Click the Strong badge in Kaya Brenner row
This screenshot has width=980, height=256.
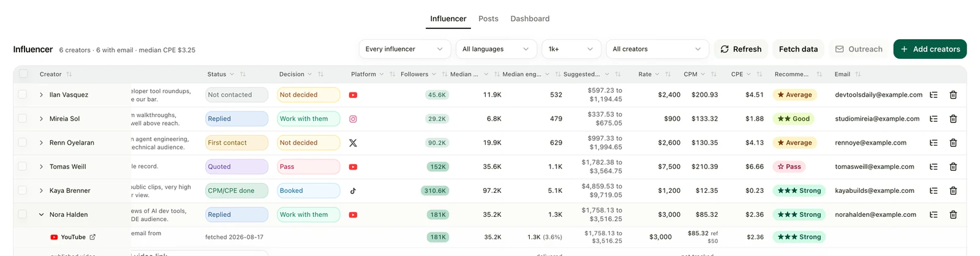(799, 190)
